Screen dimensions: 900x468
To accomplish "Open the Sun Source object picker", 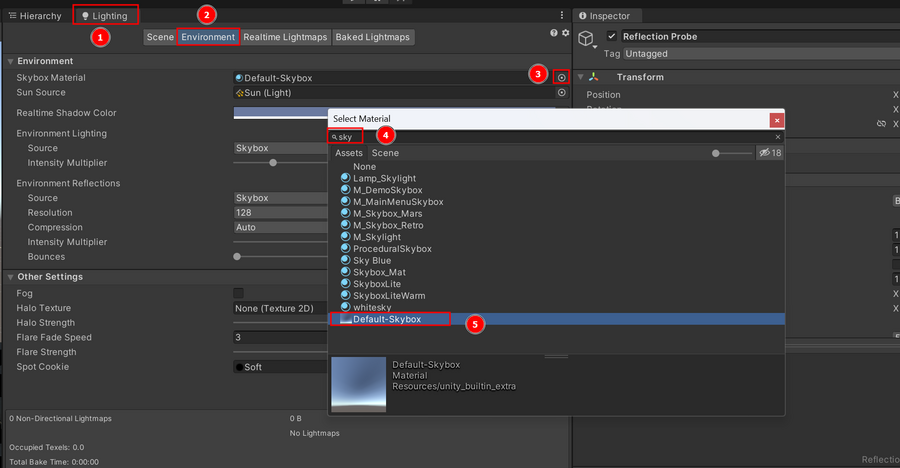I will coord(561,92).
